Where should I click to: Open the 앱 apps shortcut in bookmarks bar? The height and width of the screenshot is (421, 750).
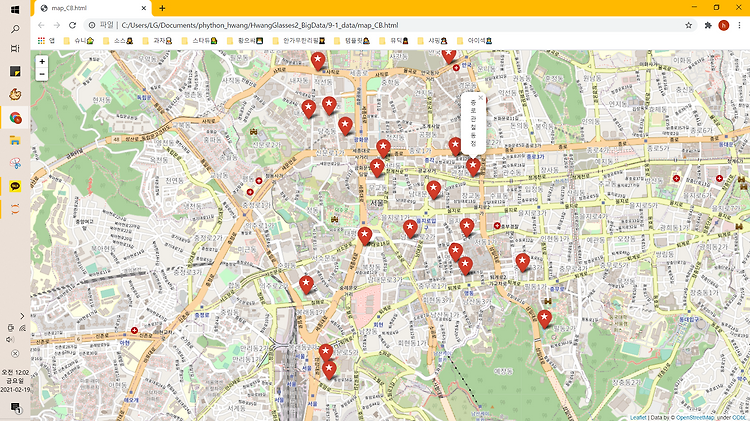tap(46, 41)
